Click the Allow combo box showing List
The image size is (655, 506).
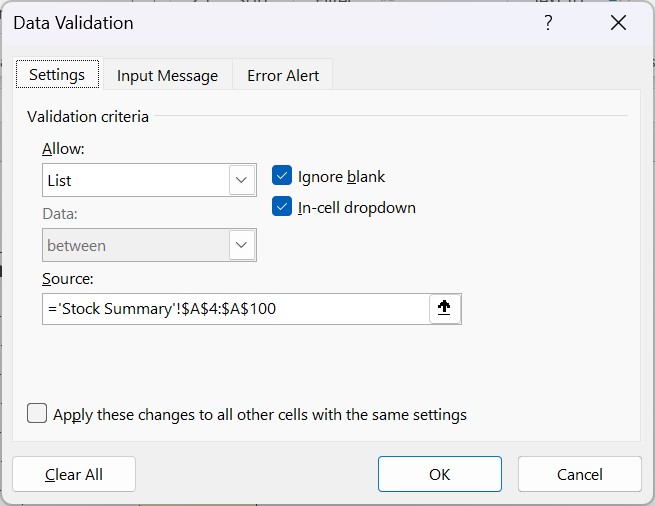point(136,181)
